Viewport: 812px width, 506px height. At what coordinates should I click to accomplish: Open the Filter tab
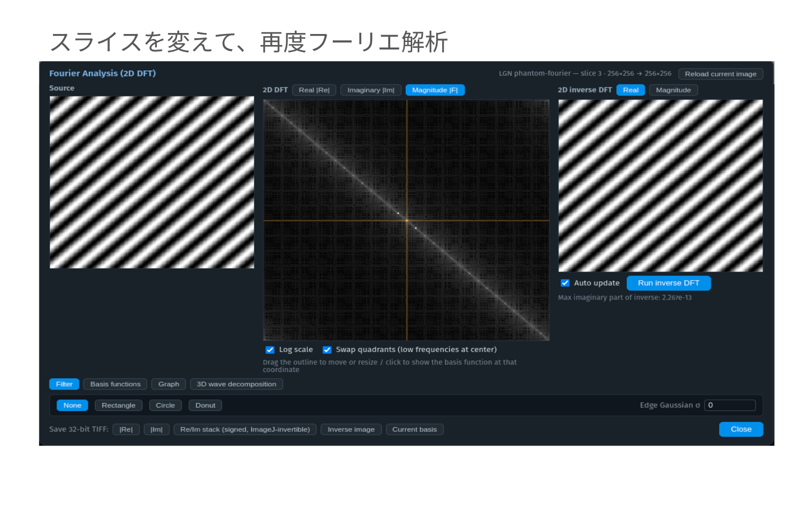click(x=64, y=384)
